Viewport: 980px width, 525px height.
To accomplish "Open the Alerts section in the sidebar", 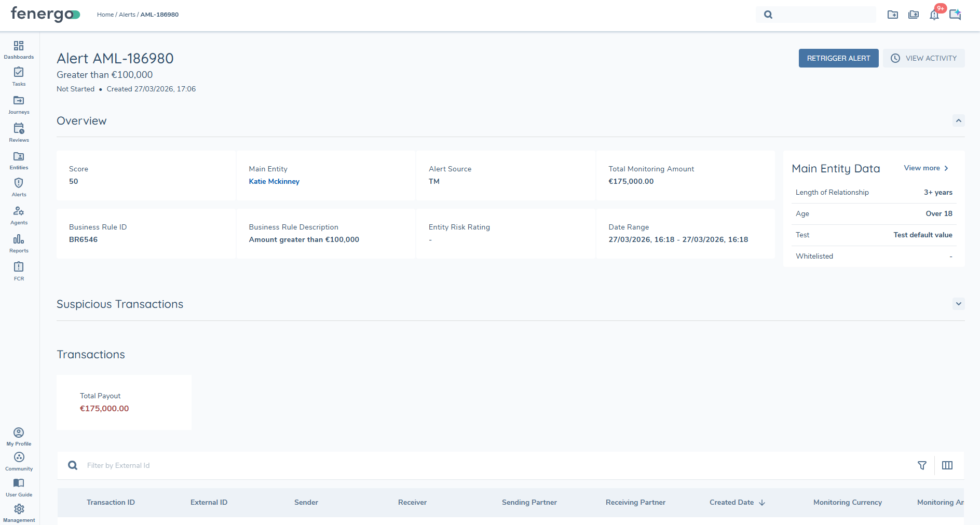I will (x=19, y=187).
